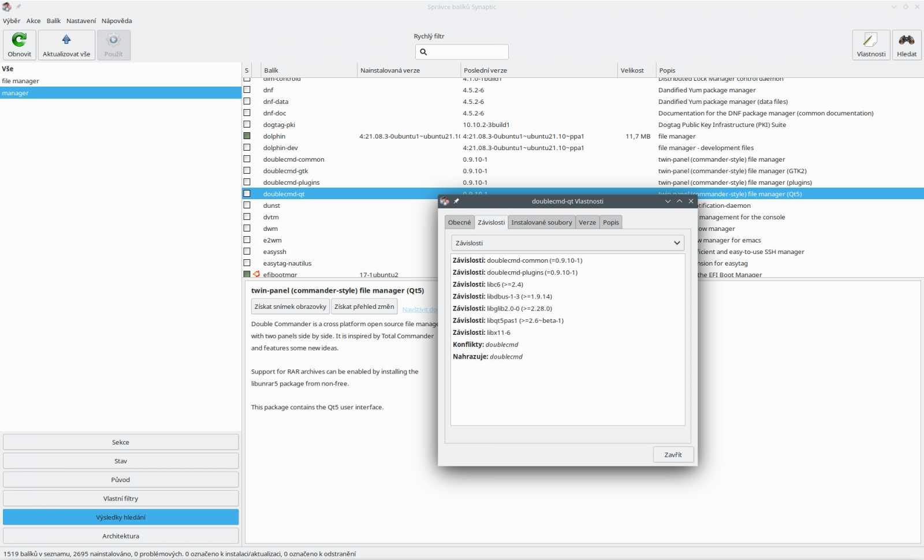
Task: Select the Závislosti tab
Action: point(491,222)
